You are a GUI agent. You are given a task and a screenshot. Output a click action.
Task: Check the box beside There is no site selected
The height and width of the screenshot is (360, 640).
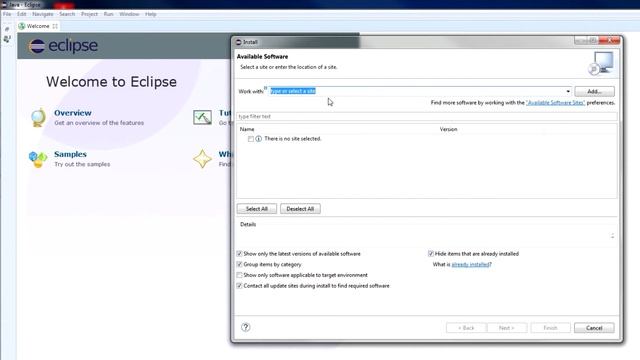251,139
